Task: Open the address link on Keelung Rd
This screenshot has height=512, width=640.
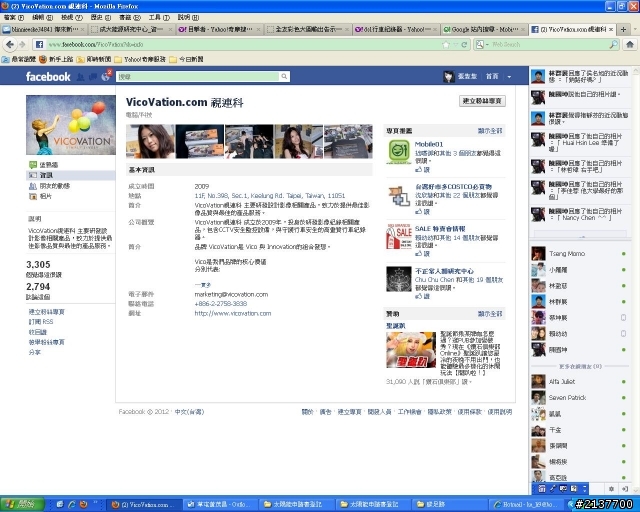Action: [269, 196]
